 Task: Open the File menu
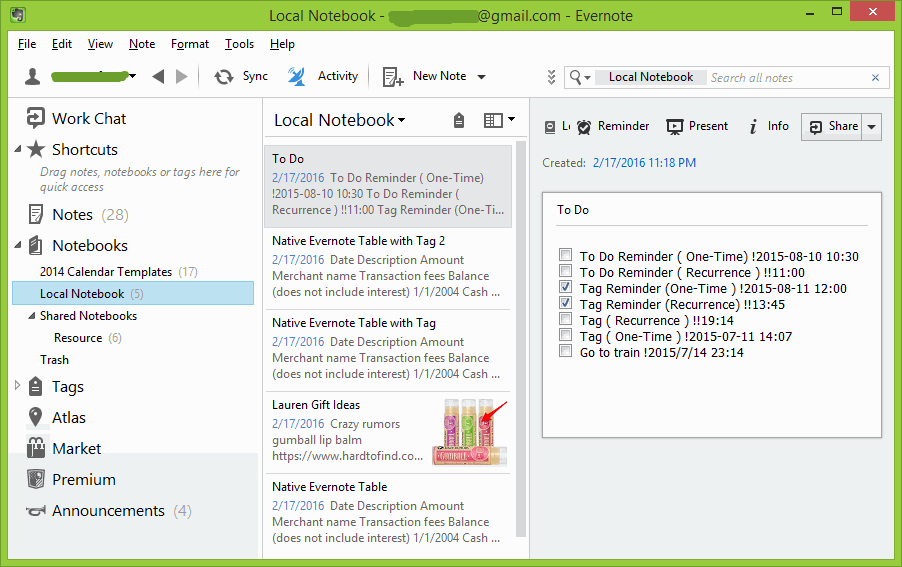tap(26, 44)
